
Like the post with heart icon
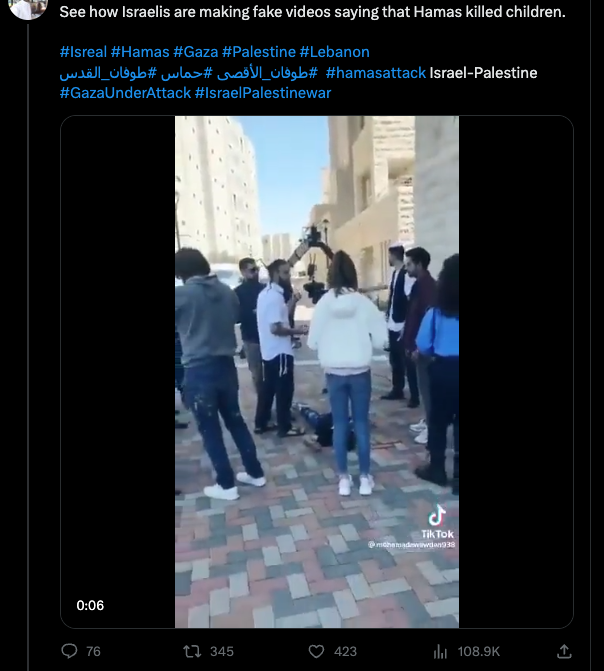(x=316, y=651)
